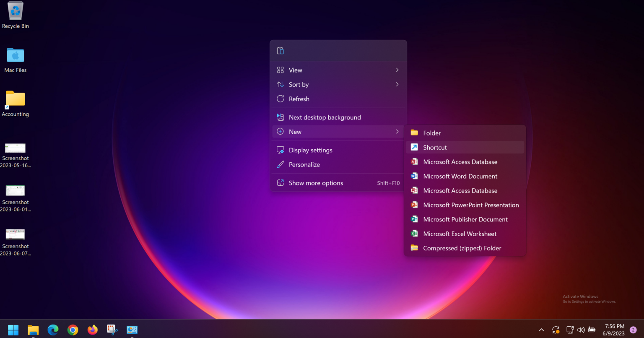This screenshot has height=338, width=644.
Task: Open Firefox from the taskbar
Action: 93,330
